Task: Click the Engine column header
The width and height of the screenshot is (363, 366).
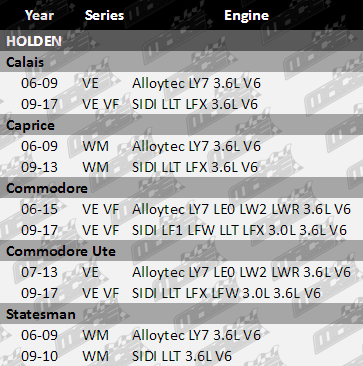Action: [246, 15]
